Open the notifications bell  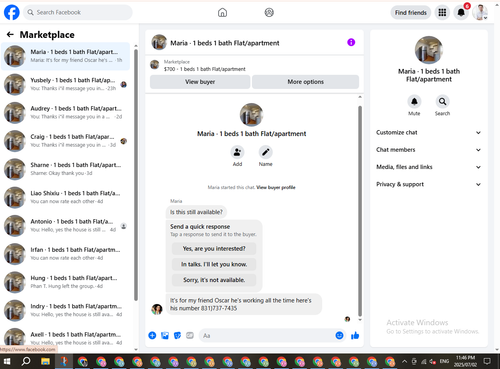tap(461, 13)
